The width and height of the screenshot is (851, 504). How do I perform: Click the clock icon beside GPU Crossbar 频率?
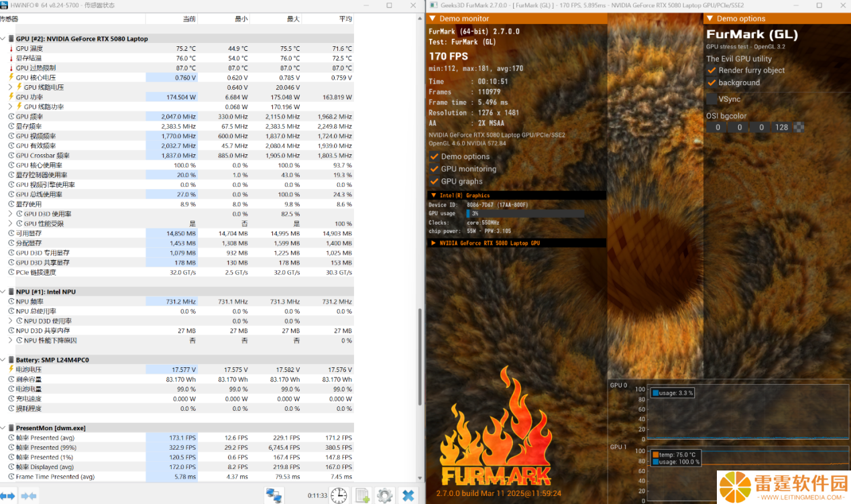tap(11, 155)
